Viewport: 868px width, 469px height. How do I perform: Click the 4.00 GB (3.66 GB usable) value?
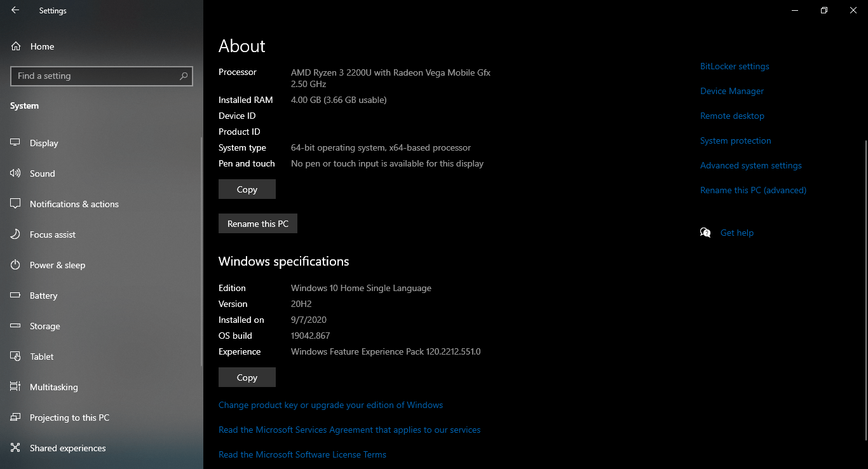click(339, 100)
